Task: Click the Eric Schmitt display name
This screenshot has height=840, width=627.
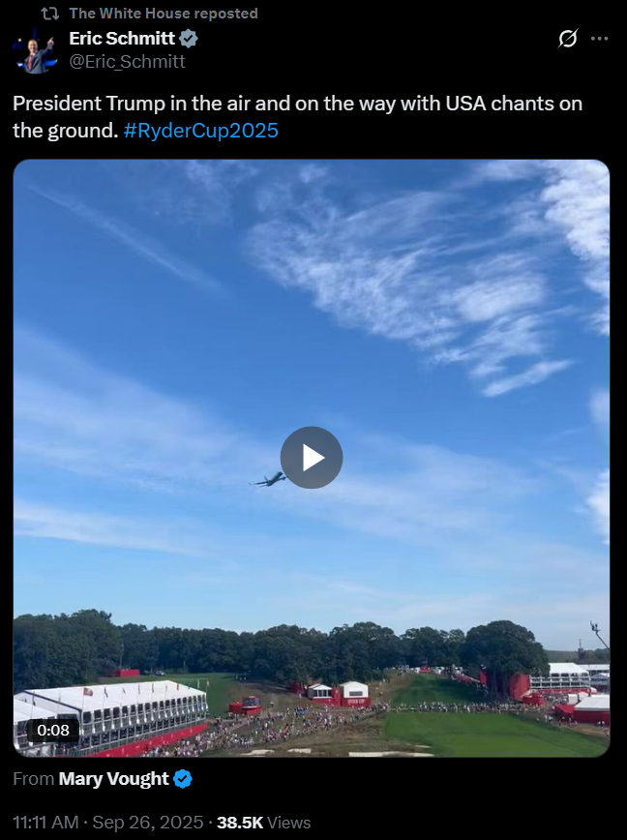Action: 122,39
